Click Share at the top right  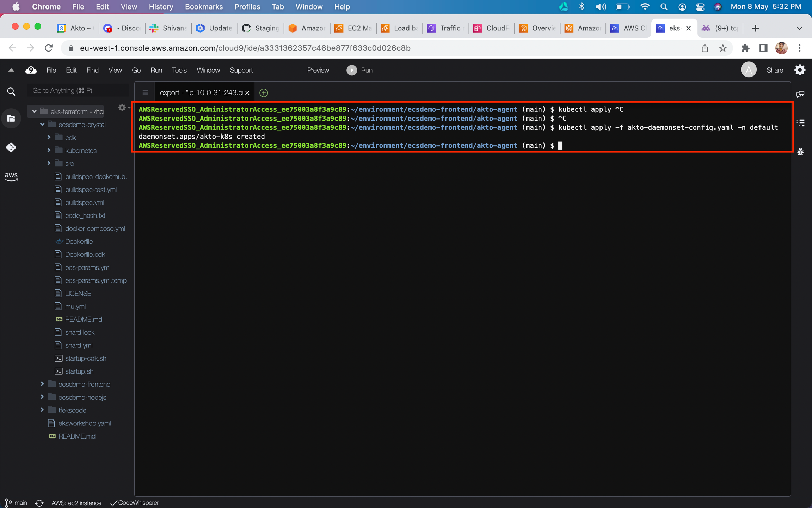coord(775,70)
